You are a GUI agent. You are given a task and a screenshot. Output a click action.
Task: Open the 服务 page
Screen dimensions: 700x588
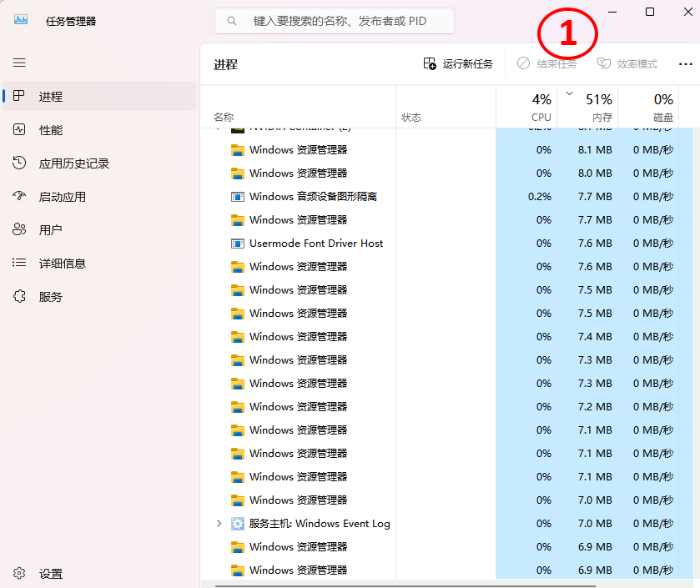tap(99, 297)
